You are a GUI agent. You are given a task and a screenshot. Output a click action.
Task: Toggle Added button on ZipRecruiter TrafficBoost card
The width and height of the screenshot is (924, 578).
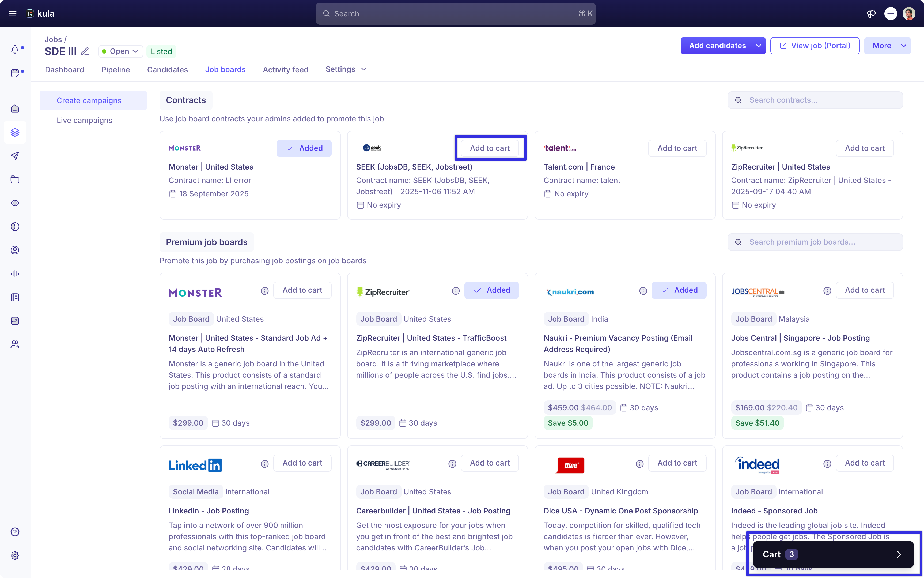[x=491, y=290]
